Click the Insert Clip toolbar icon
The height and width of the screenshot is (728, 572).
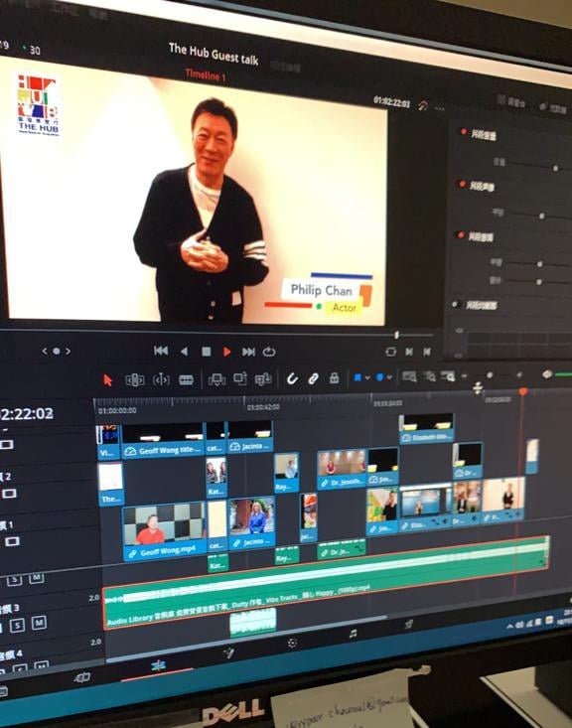point(216,379)
